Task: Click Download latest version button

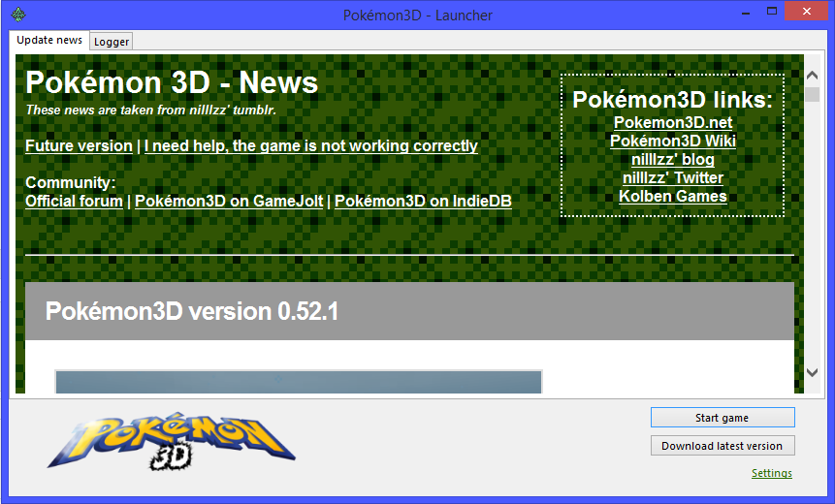Action: click(x=722, y=446)
